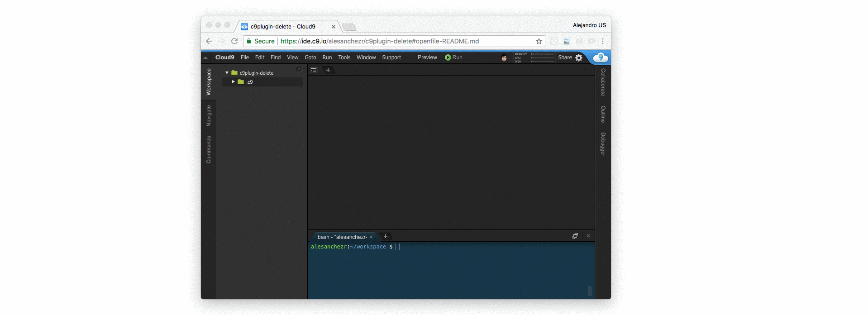Open the Cloud9 menu
The image size is (868, 315).
(x=225, y=57)
